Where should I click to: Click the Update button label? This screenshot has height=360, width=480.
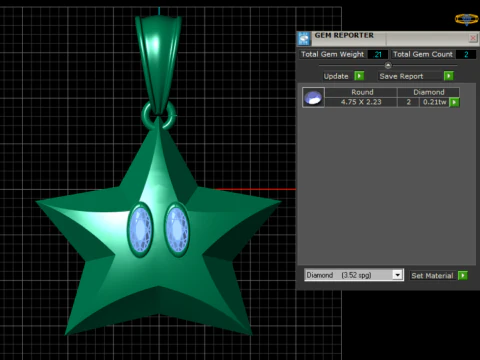coord(336,76)
